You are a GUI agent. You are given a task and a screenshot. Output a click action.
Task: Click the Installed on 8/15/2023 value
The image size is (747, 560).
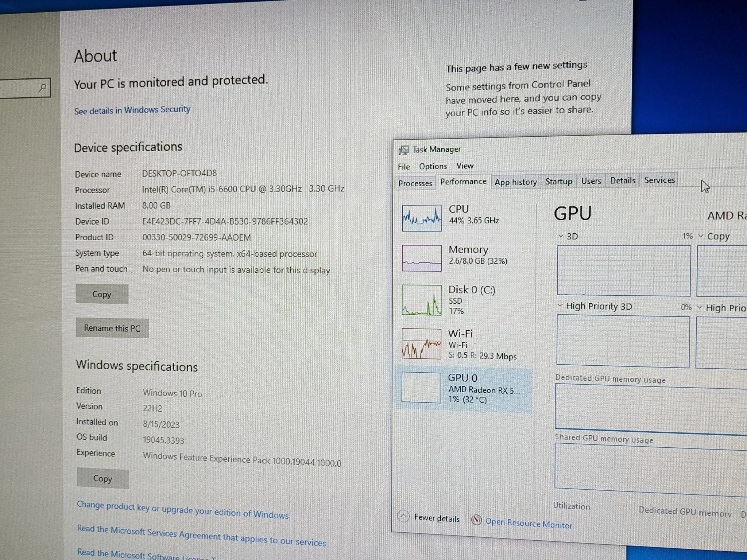pyautogui.click(x=161, y=424)
